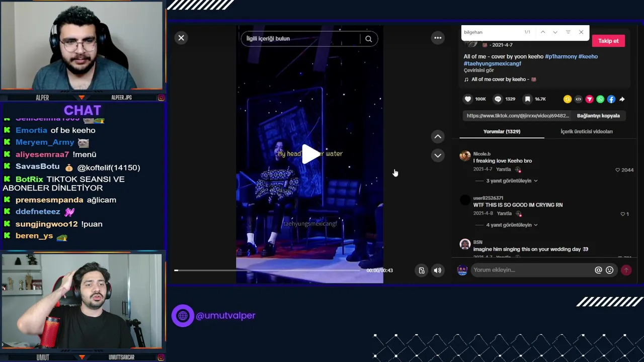This screenshot has width=644, height=362.
Task: Get the embed code icon
Action: (x=579, y=99)
